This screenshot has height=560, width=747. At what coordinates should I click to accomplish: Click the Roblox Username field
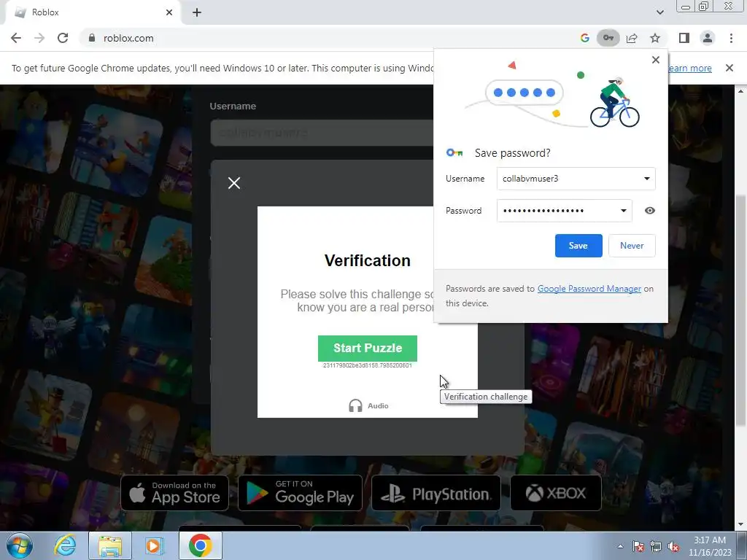[x=322, y=133]
